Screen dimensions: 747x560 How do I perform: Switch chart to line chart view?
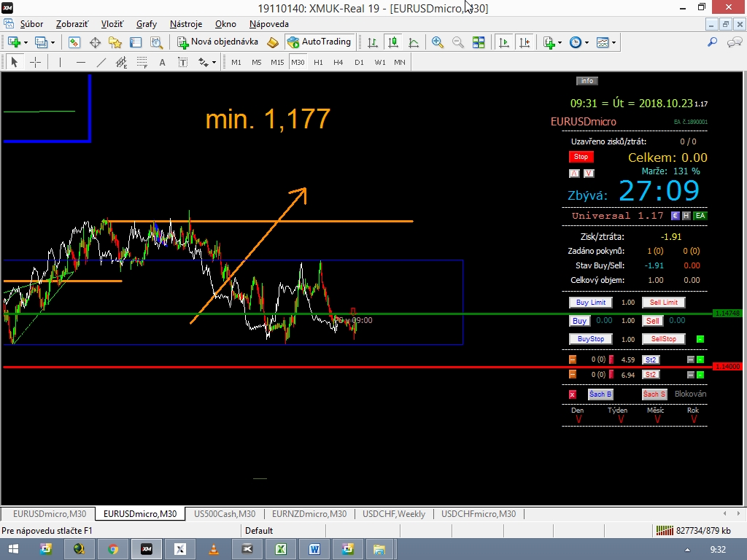414,42
